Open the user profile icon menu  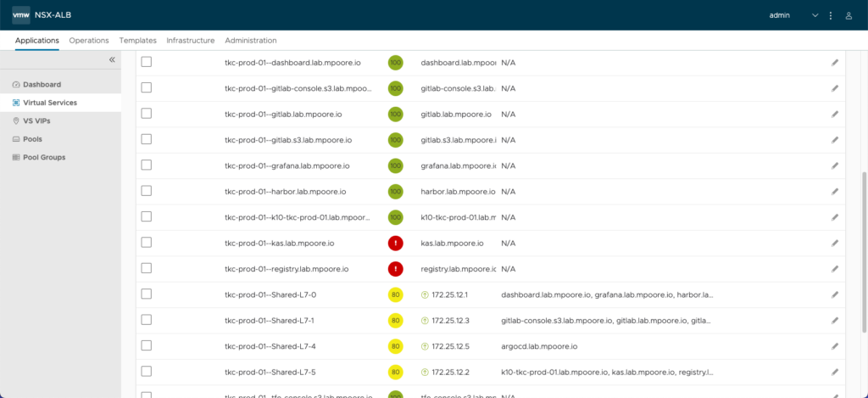tap(849, 16)
